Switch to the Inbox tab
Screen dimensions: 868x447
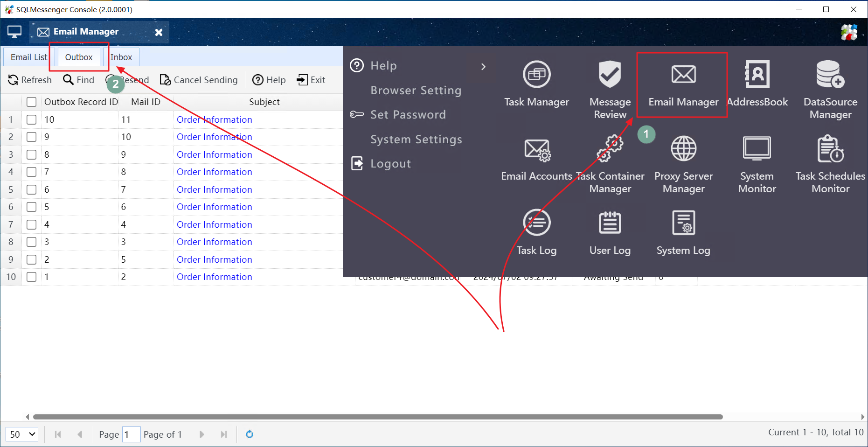tap(121, 57)
